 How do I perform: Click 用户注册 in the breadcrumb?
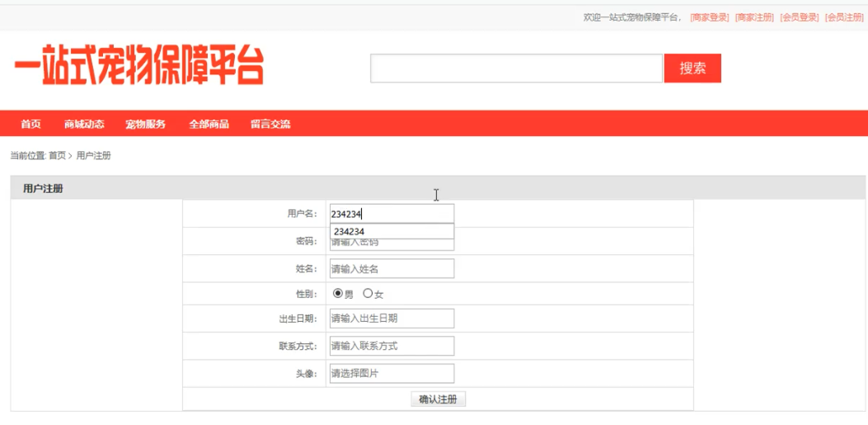(93, 156)
